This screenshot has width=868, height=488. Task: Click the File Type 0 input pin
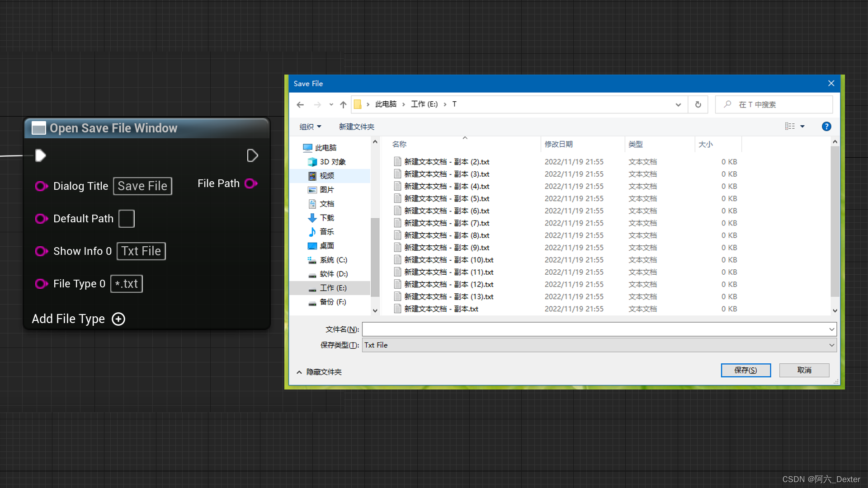(41, 284)
